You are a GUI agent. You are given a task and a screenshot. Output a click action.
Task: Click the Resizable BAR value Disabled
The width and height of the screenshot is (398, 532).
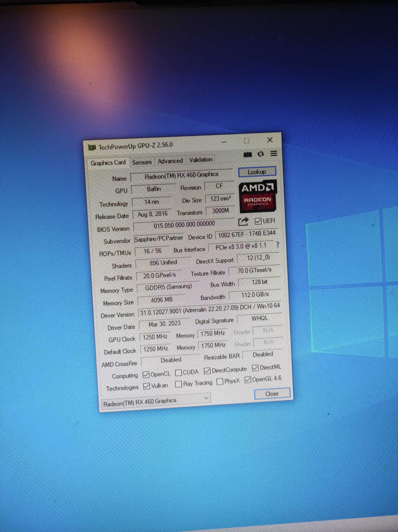263,354
